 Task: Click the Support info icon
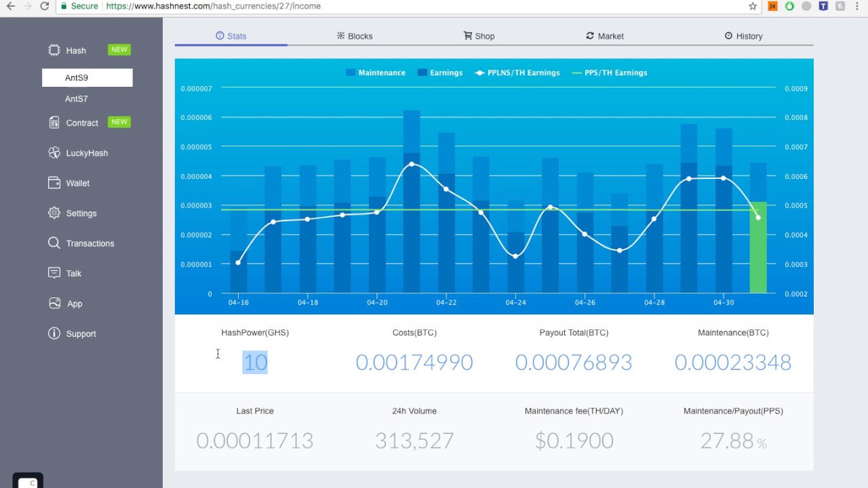pos(54,333)
